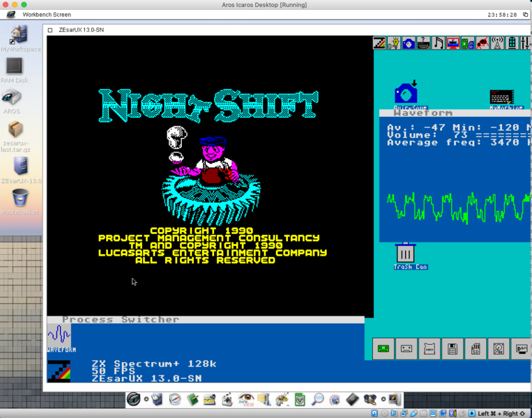Click the Process Switcher window title bar

point(206,320)
